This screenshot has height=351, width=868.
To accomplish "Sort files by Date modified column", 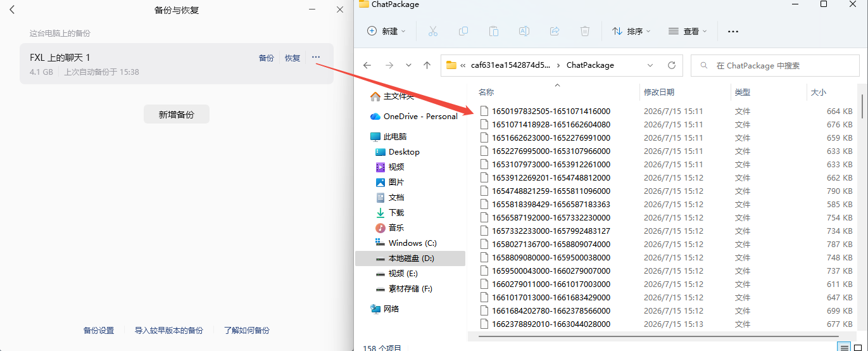I will point(659,93).
